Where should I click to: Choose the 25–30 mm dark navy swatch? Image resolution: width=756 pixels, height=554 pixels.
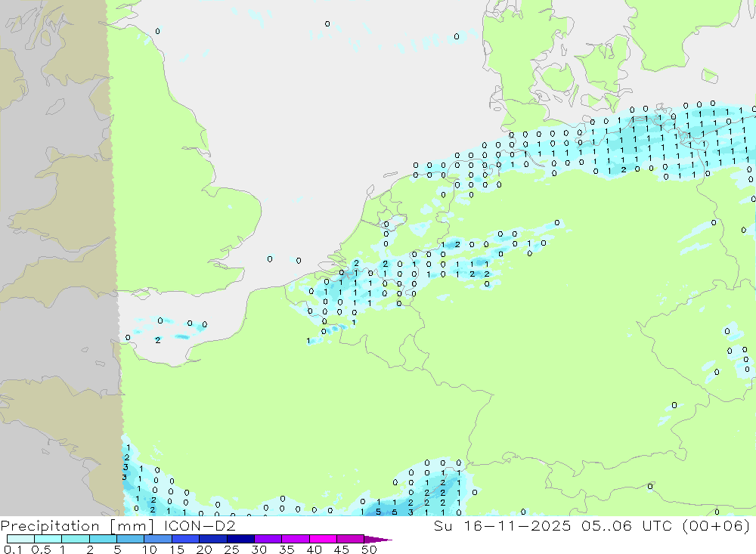click(x=240, y=539)
